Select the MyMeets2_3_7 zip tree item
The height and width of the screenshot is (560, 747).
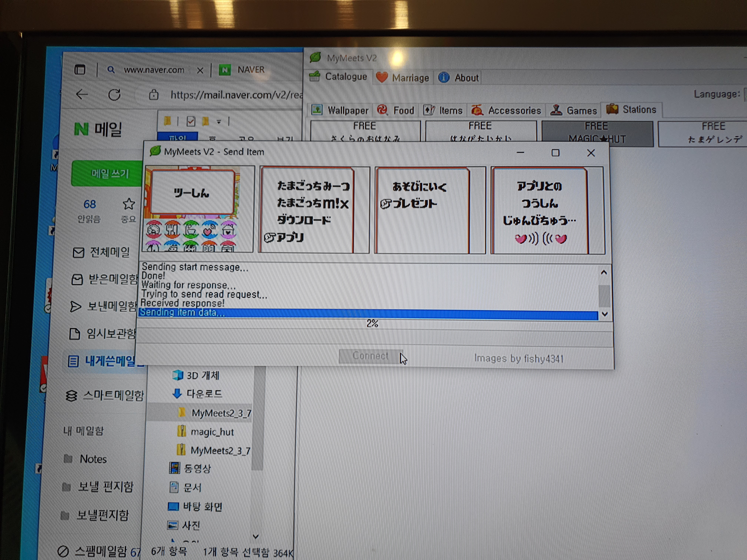[213, 450]
